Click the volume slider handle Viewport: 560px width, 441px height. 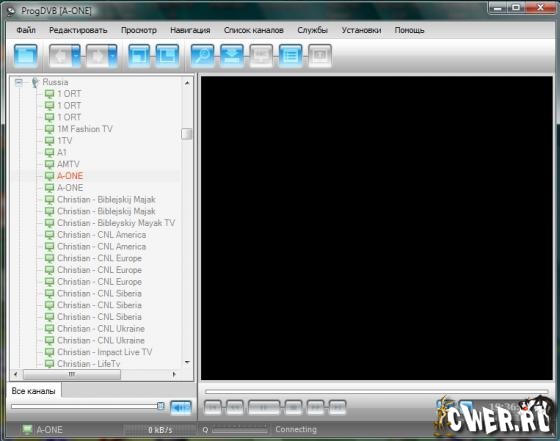click(161, 406)
